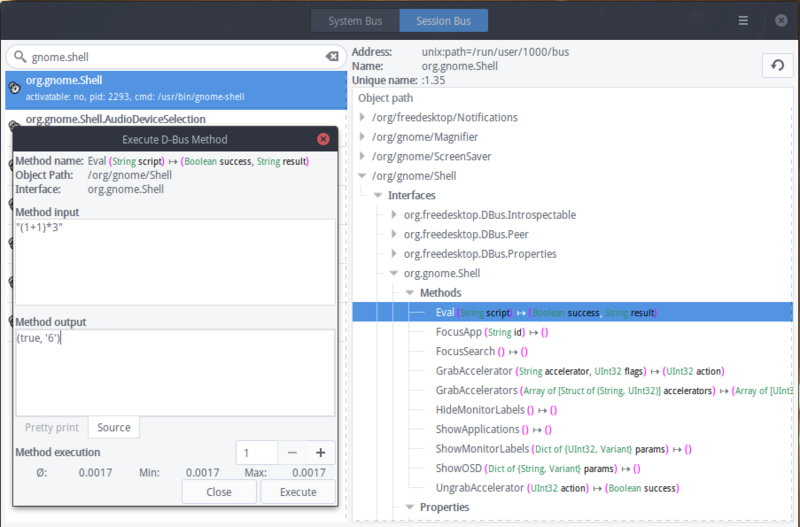Collapse the /org/gnome/Shell object path

pyautogui.click(x=362, y=175)
